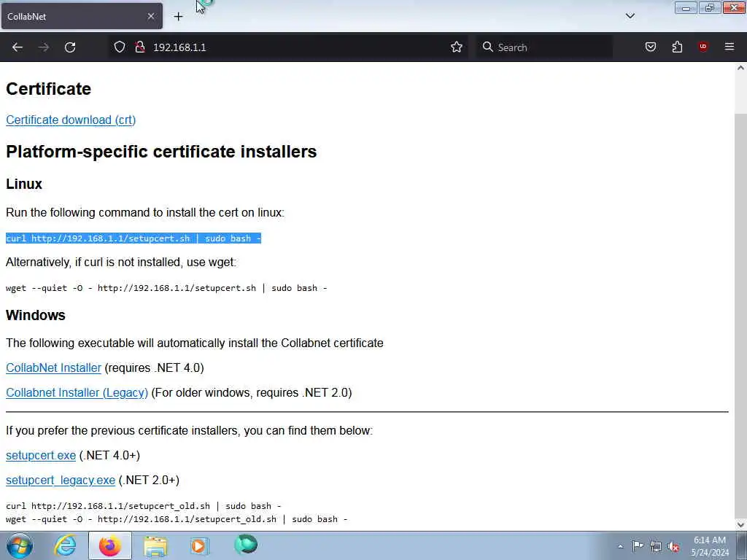Click the wget --quiet setupcert.sh command
The width and height of the screenshot is (747, 560).
[166, 288]
